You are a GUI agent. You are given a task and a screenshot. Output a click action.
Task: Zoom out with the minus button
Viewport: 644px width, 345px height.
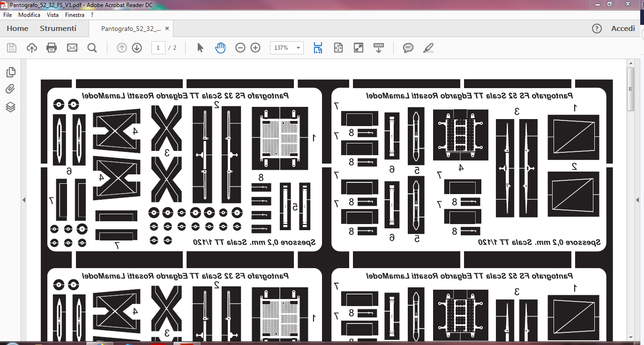[240, 48]
